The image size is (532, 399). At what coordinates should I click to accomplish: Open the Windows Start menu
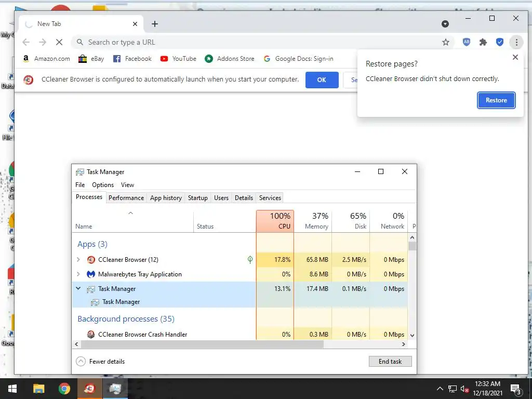coord(12,389)
